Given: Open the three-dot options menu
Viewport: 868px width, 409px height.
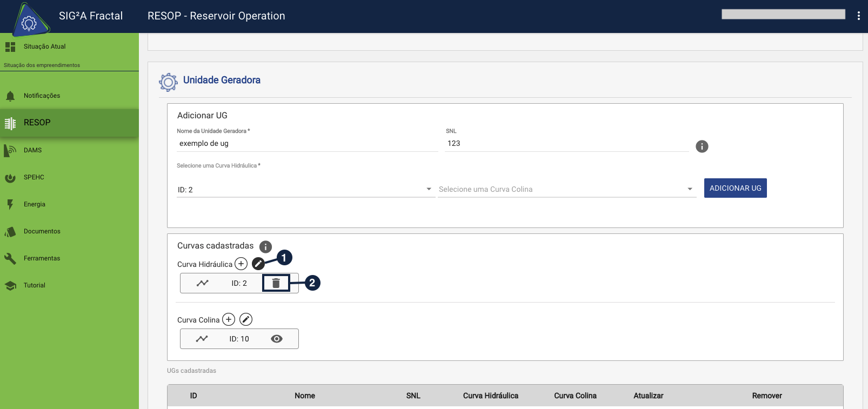Looking at the screenshot, I should point(858,16).
